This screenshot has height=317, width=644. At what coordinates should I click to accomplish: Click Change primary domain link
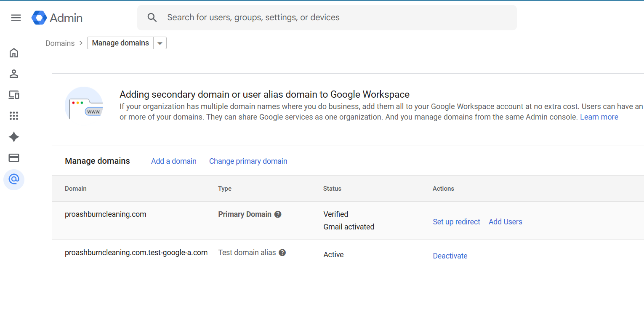248,161
